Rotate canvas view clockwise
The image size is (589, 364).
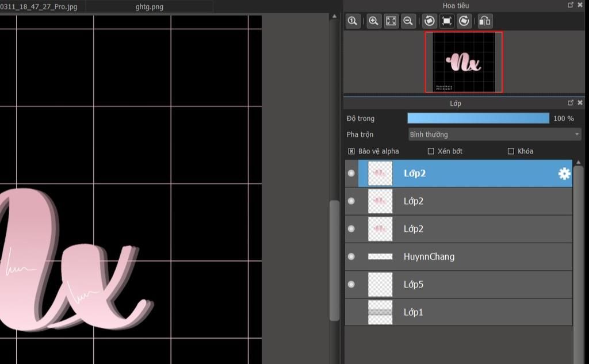464,21
